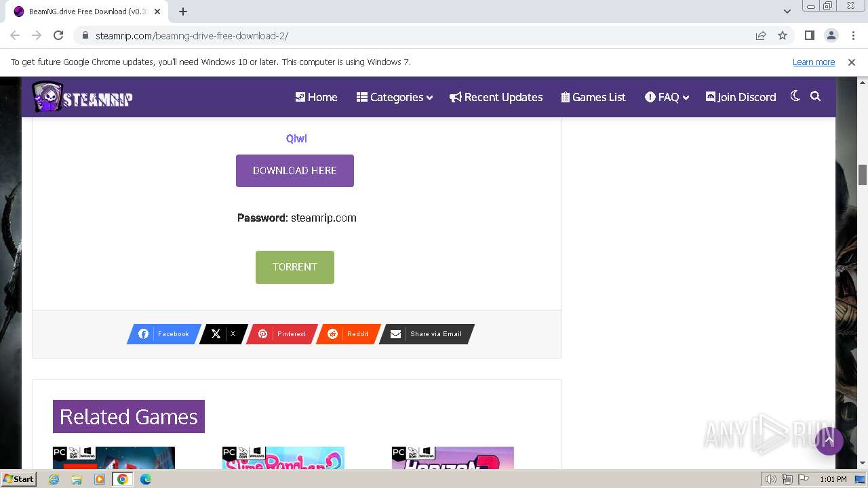This screenshot has width=868, height=488.
Task: Click the scroll-to-top arrow button
Action: [829, 441]
